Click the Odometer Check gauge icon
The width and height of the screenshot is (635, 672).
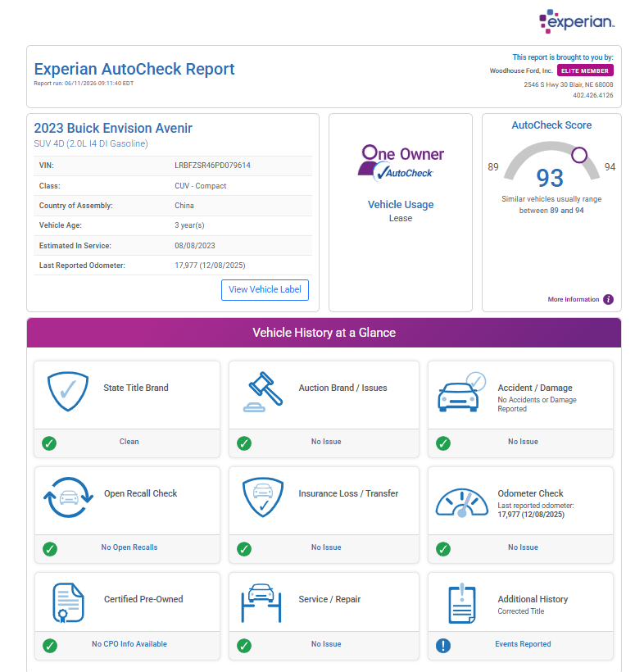tap(462, 502)
